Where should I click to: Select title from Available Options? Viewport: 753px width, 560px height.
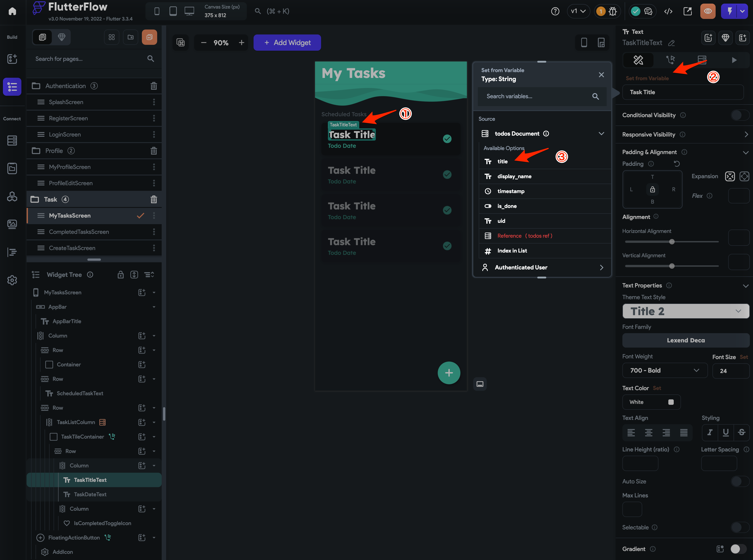pyautogui.click(x=503, y=161)
